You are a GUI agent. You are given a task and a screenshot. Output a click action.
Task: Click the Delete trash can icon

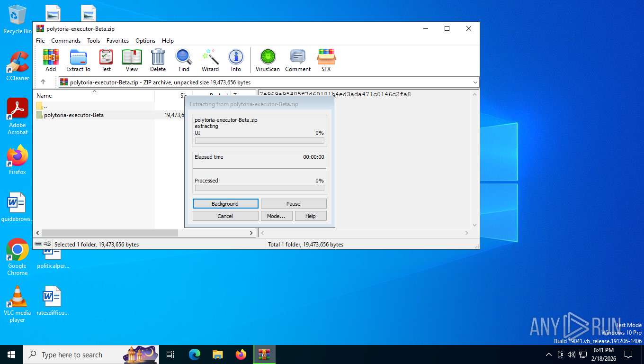(158, 60)
